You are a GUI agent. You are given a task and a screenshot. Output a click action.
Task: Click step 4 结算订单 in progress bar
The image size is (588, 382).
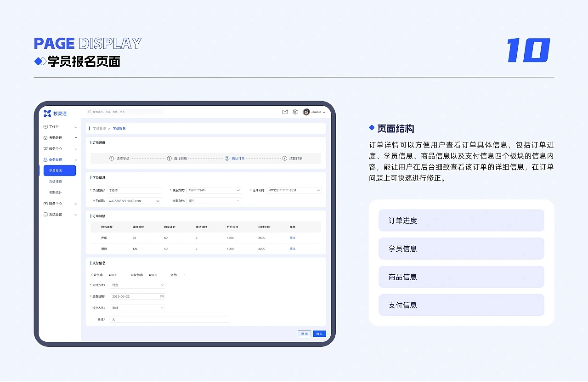[x=293, y=158]
